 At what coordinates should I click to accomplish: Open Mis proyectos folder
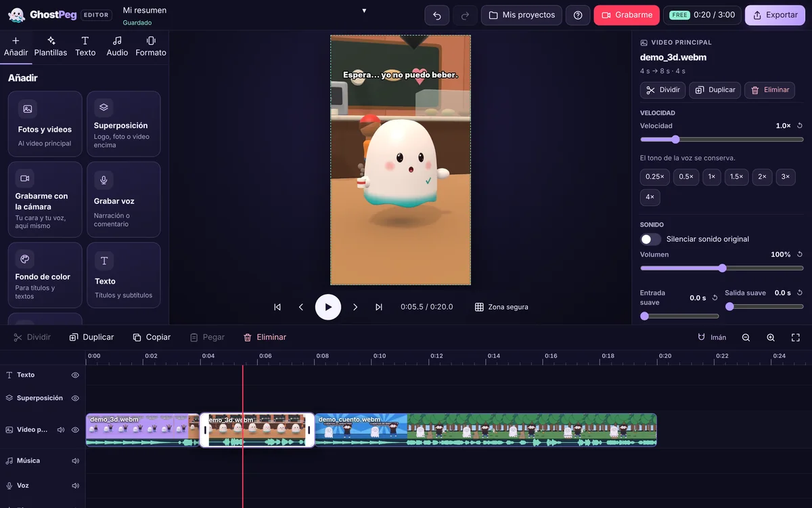click(x=522, y=15)
